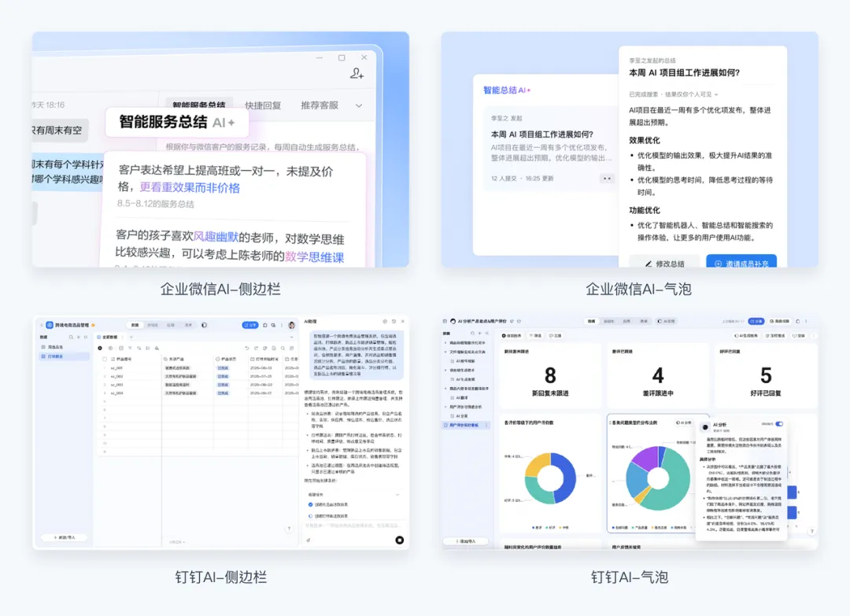Screen dimensions: 850x616
Task: Click the dark blue segment of the left donut chart
Action: pyautogui.click(x=567, y=477)
